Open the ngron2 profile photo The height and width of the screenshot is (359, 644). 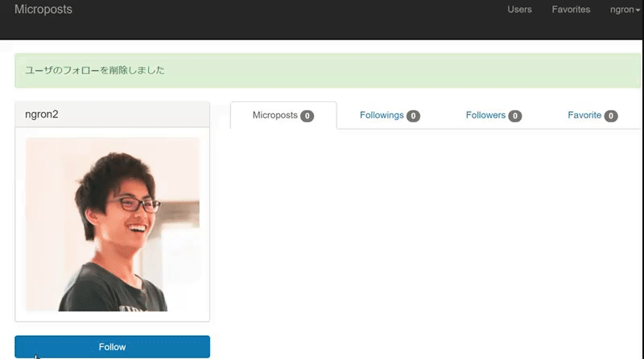(113, 225)
